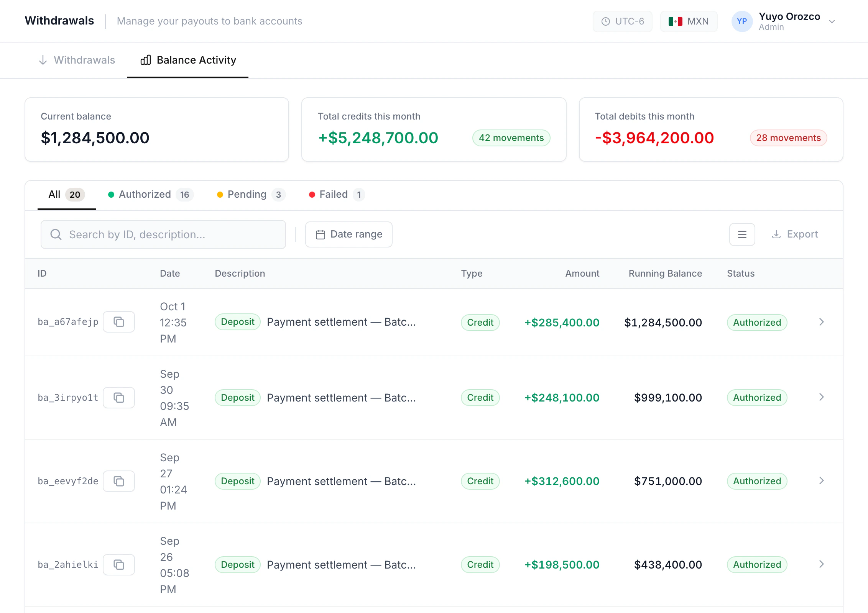Screen dimensions: 868x613
Task: Click the Description column header
Action: pos(240,274)
